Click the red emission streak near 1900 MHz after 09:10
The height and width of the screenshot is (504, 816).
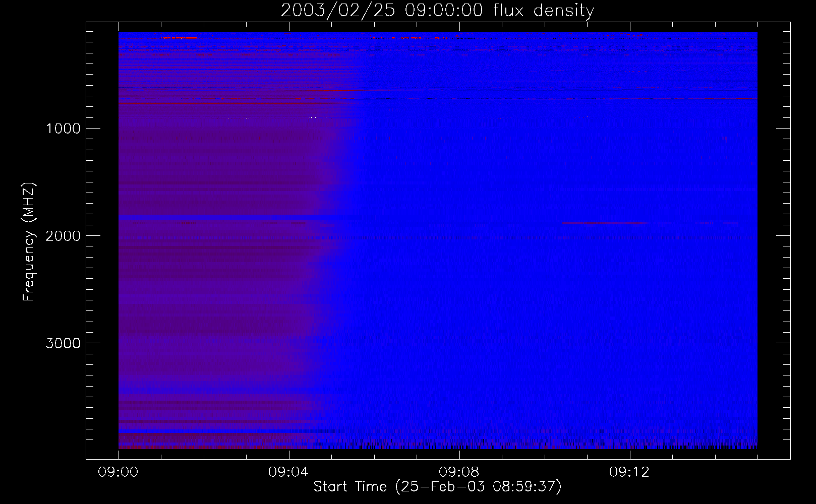click(604, 223)
